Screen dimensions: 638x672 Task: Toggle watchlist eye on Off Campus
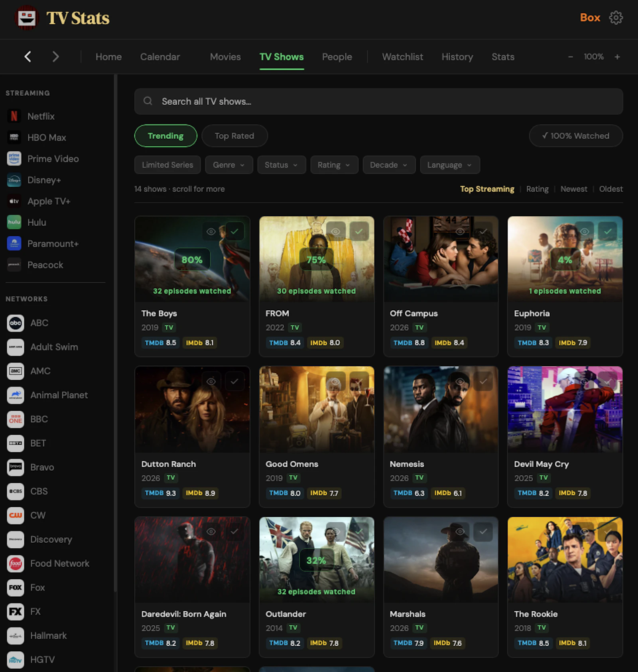point(460,231)
